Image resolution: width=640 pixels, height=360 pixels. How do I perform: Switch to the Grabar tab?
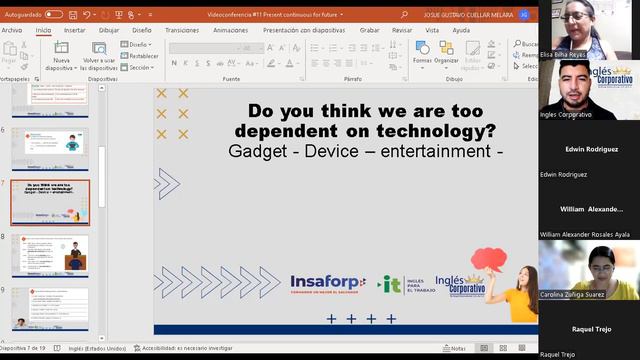tap(369, 30)
